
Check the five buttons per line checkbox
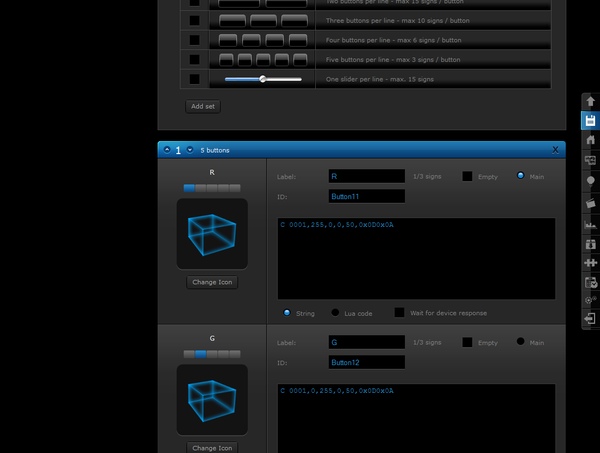(x=194, y=59)
